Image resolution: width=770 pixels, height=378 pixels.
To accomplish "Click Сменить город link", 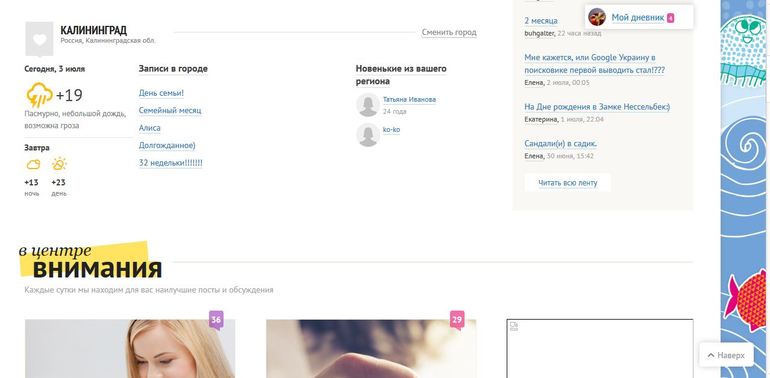I will click(x=449, y=32).
